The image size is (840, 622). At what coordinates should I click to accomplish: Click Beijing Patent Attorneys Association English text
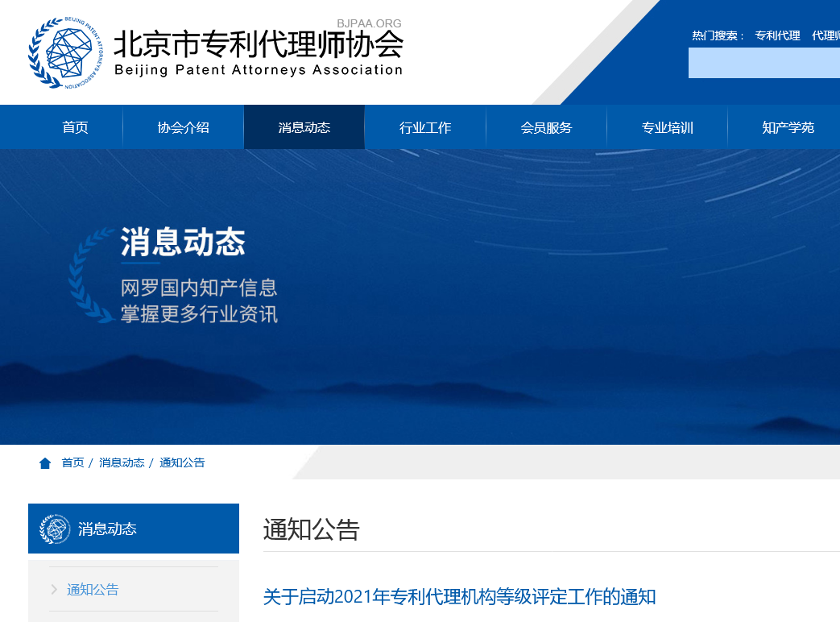(259, 70)
